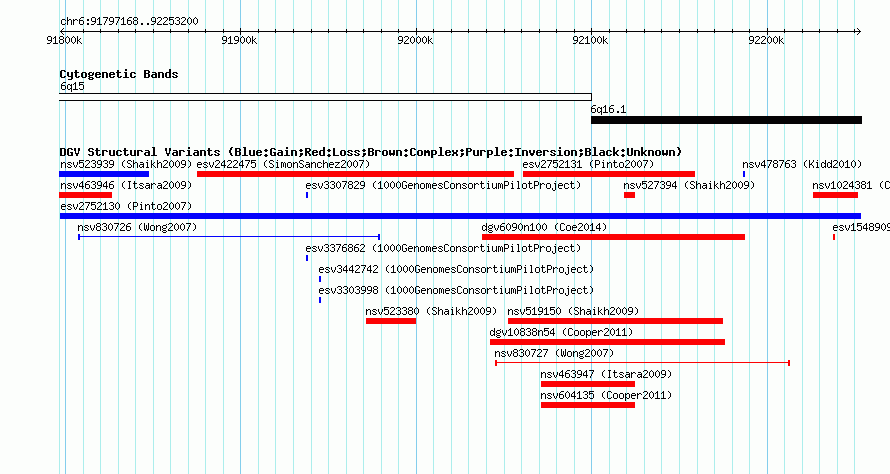
Task: Open dgv6090n100 (Coe2014) variant label
Action: [544, 227]
